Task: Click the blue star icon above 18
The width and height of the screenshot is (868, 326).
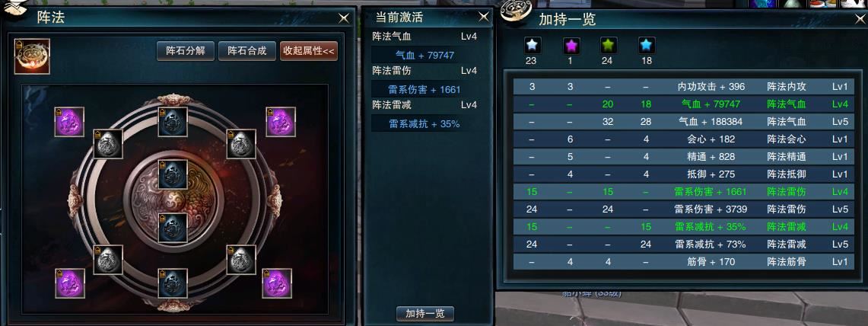Action: tap(647, 45)
